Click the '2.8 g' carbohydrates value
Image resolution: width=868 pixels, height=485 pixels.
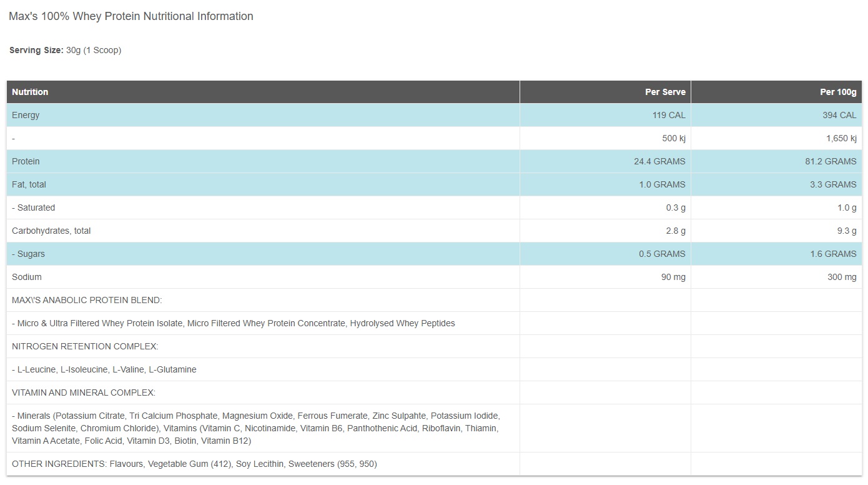[x=676, y=231]
